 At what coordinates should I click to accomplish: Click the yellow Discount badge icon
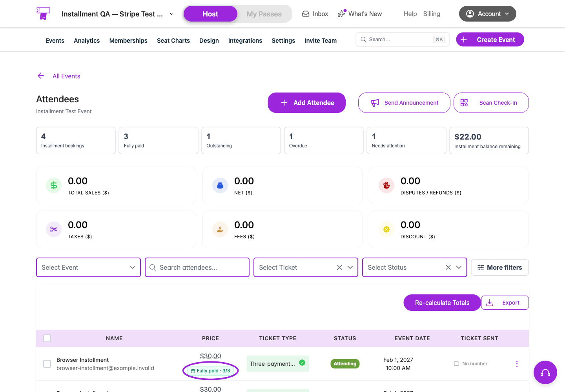click(386, 229)
